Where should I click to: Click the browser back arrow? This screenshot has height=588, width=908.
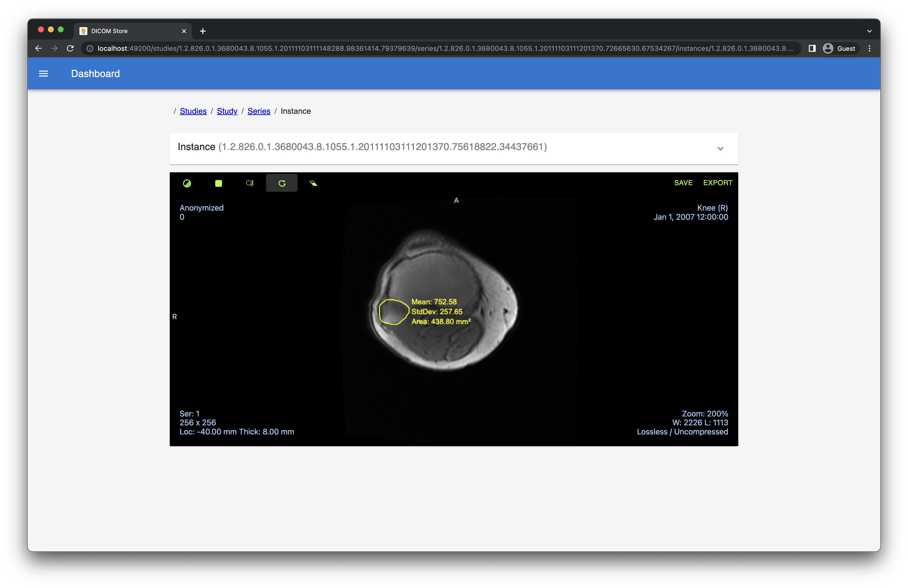click(x=38, y=48)
